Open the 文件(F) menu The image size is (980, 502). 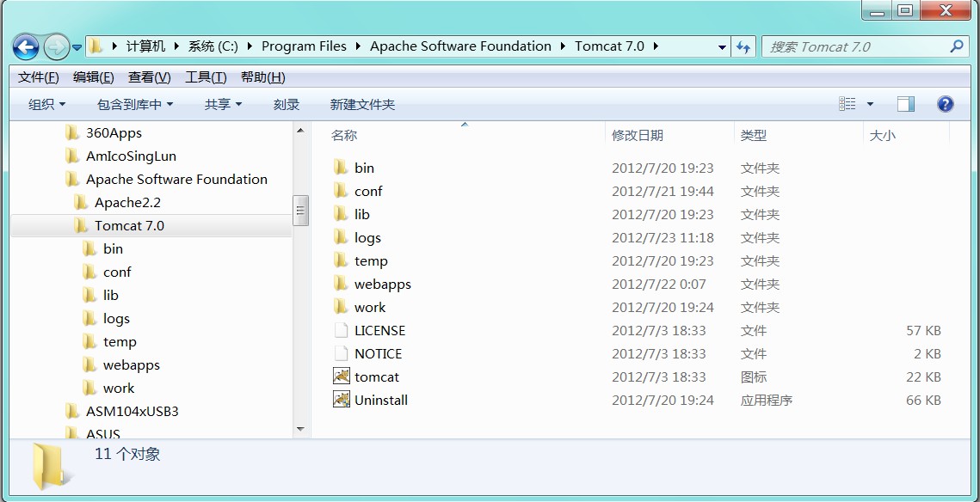[38, 77]
